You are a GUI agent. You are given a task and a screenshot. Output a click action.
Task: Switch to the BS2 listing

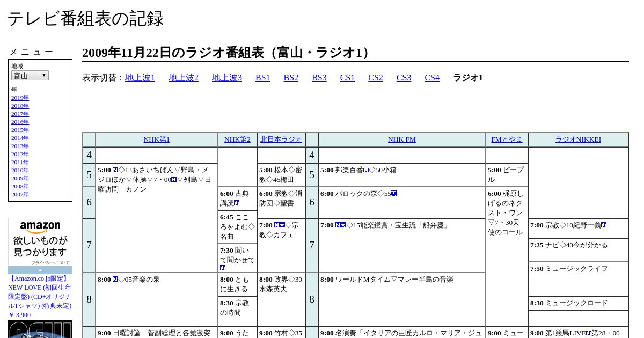(x=291, y=78)
